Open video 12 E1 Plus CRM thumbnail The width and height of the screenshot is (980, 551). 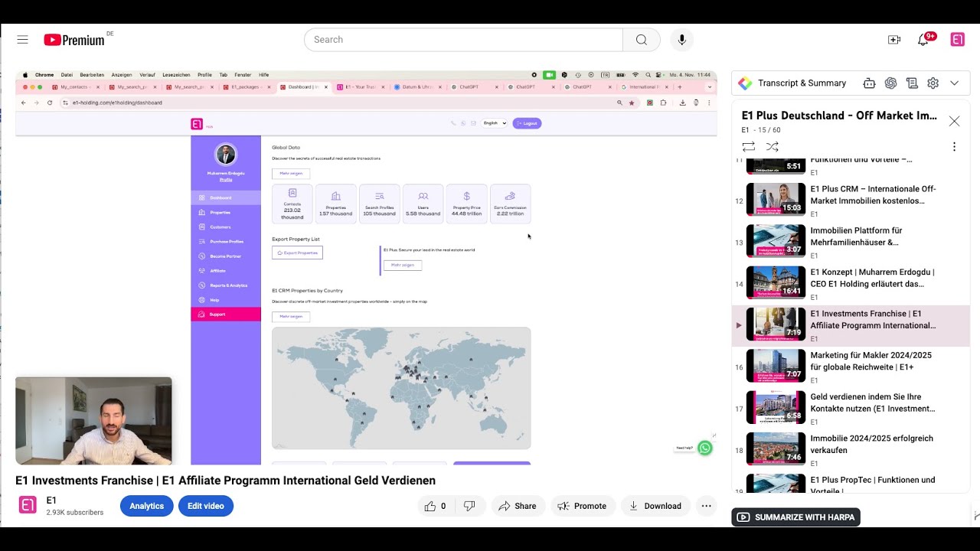(x=776, y=199)
